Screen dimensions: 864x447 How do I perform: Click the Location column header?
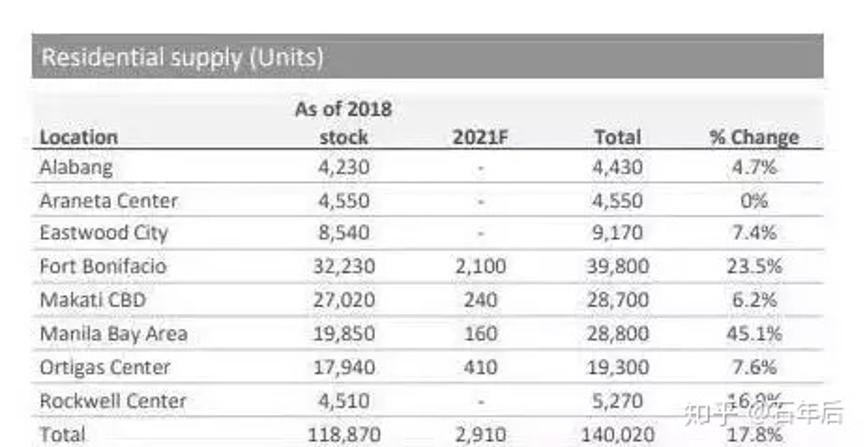78,137
